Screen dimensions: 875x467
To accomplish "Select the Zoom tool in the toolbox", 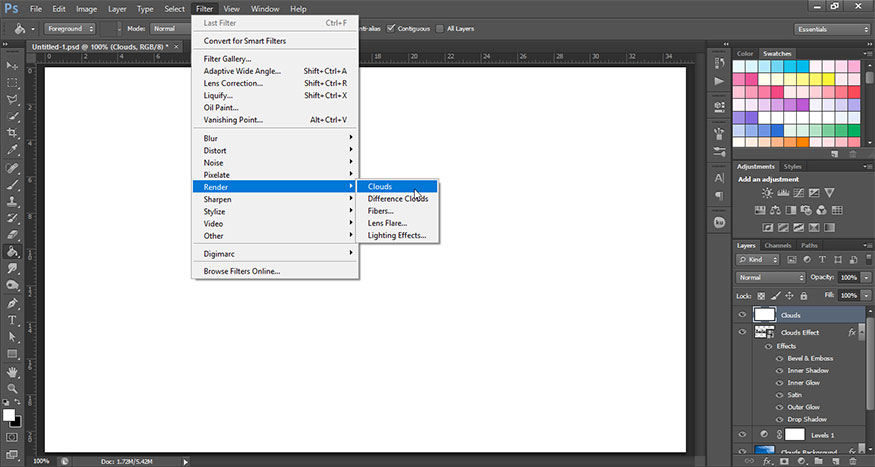I will (x=13, y=387).
